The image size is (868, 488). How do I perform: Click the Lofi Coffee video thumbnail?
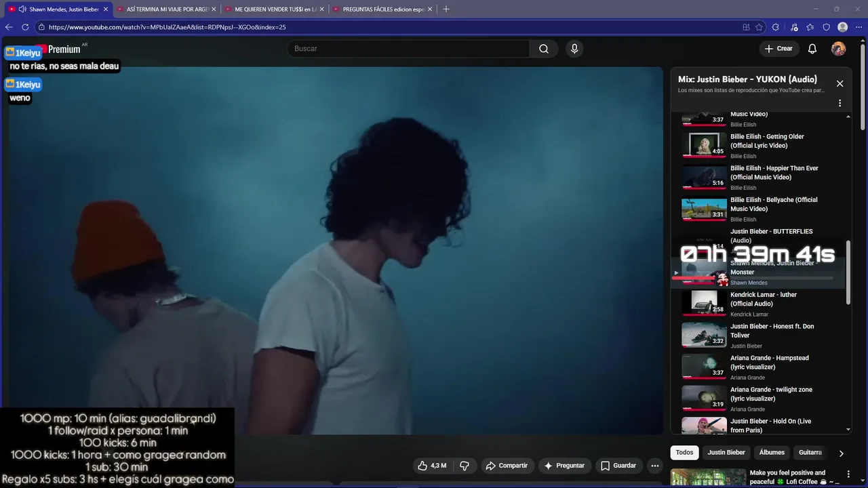click(x=708, y=478)
